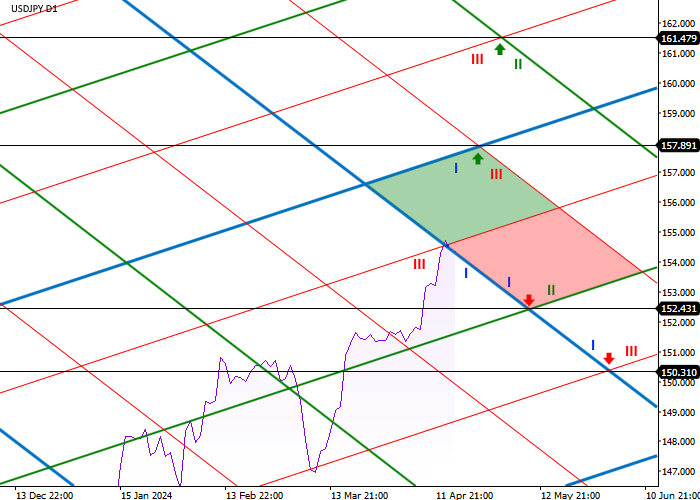Click the 147.000 price axis value
Screen dimensions: 700x500
(x=680, y=471)
